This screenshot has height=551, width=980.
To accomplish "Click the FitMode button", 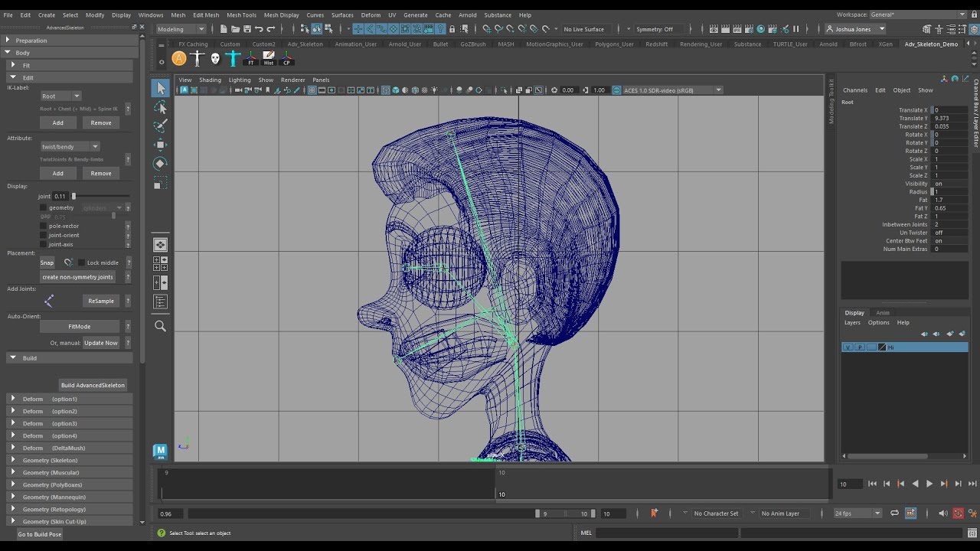I will click(80, 326).
